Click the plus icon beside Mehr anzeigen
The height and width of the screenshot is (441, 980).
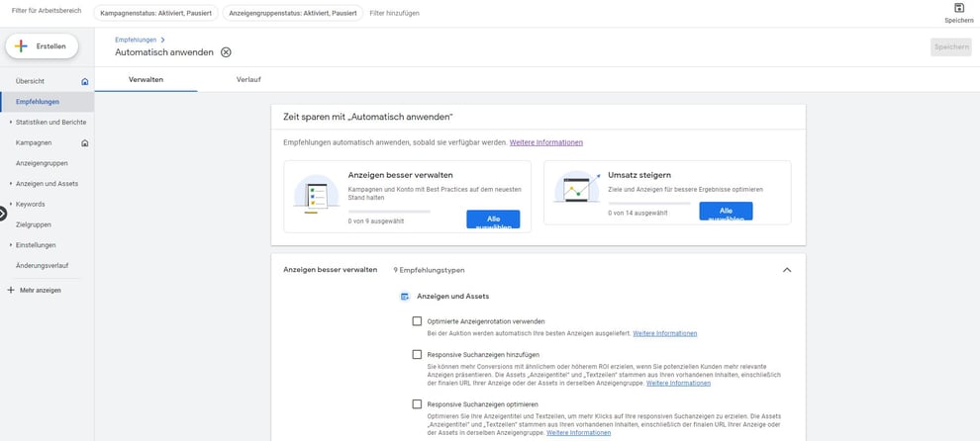click(11, 290)
